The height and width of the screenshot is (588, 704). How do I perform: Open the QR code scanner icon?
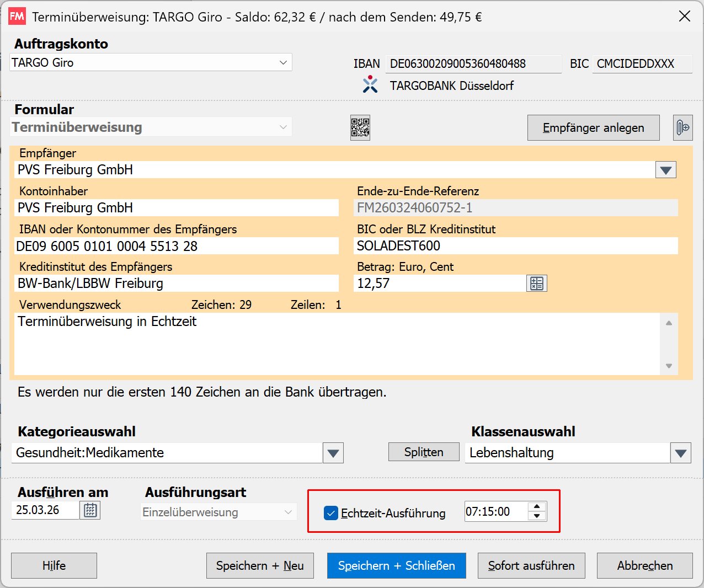click(360, 128)
